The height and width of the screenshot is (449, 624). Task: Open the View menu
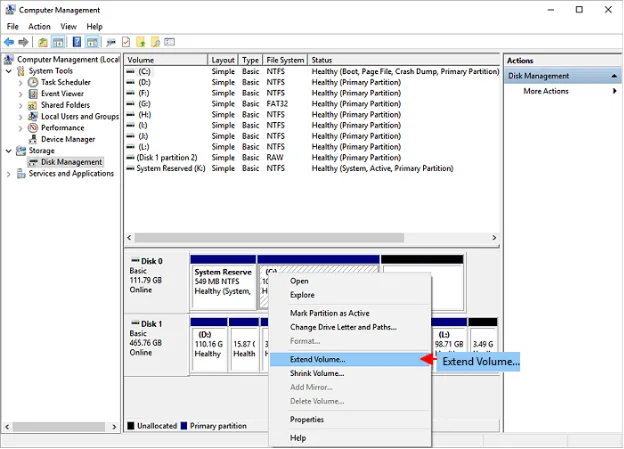pyautogui.click(x=68, y=27)
